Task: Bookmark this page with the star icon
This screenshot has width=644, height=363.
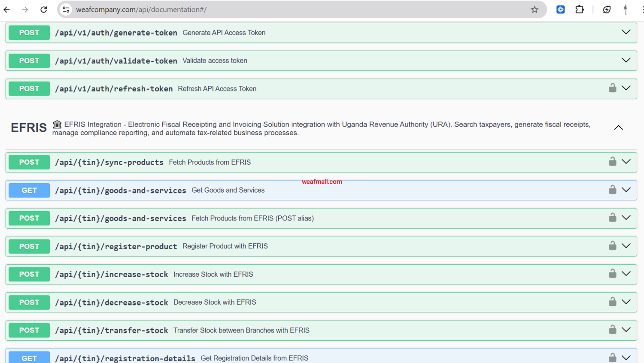Action: (535, 9)
